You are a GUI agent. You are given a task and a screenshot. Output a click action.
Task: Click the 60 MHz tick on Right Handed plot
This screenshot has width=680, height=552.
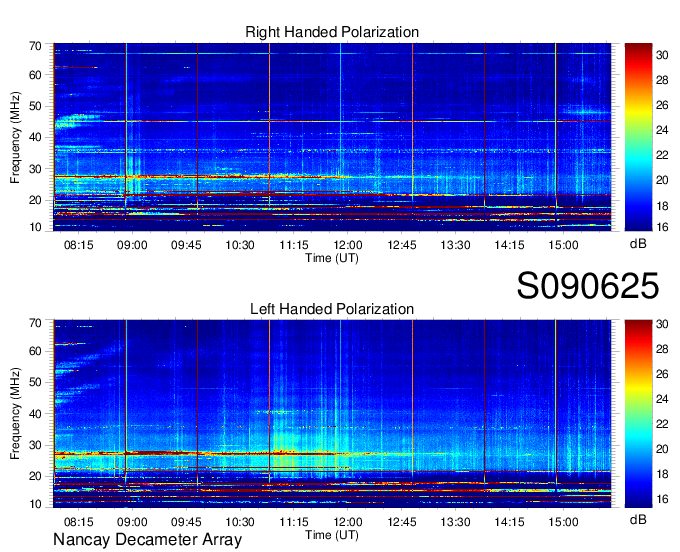(35, 75)
